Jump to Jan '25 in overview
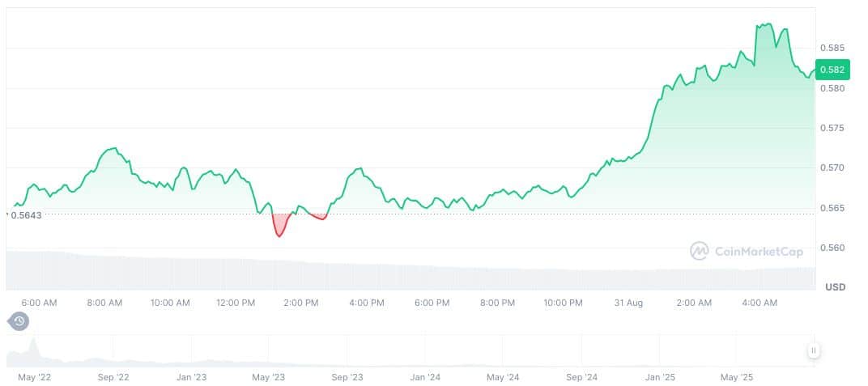 (x=660, y=378)
